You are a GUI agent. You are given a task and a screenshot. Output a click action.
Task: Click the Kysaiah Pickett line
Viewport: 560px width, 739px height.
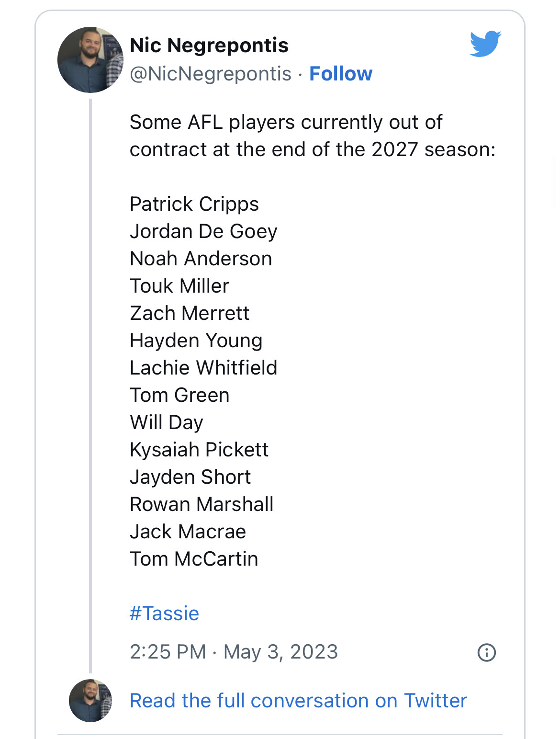point(199,450)
